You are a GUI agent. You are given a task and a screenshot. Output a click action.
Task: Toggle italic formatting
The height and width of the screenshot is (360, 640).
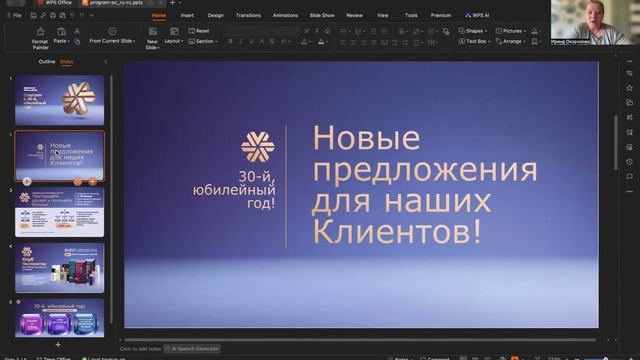[240, 42]
